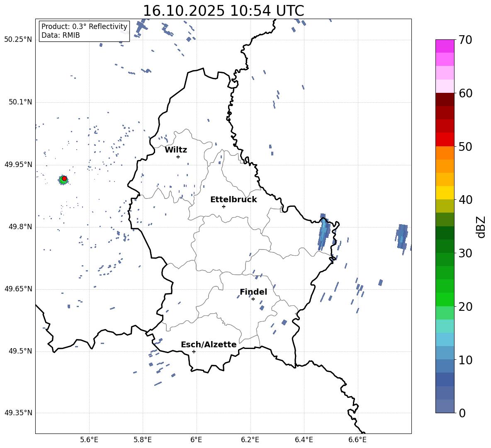Click the colorbar tick label 70
The image size is (491, 448).
(465, 40)
